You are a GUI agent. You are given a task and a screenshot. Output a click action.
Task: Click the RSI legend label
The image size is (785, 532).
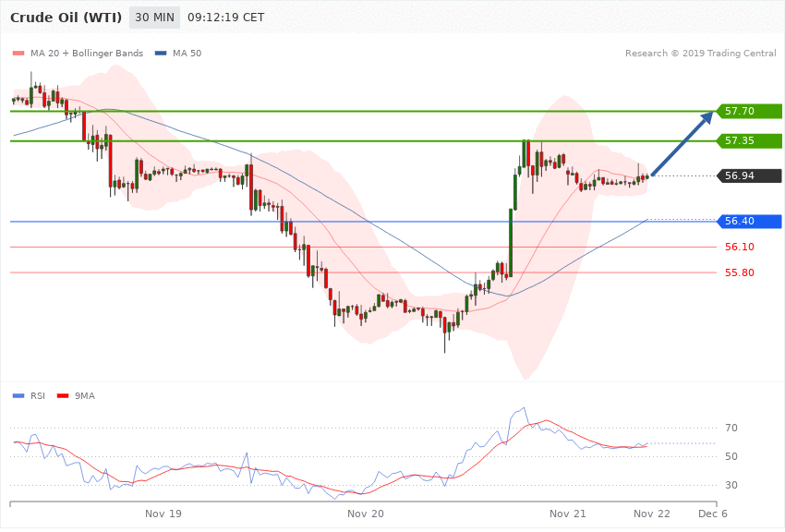click(38, 396)
